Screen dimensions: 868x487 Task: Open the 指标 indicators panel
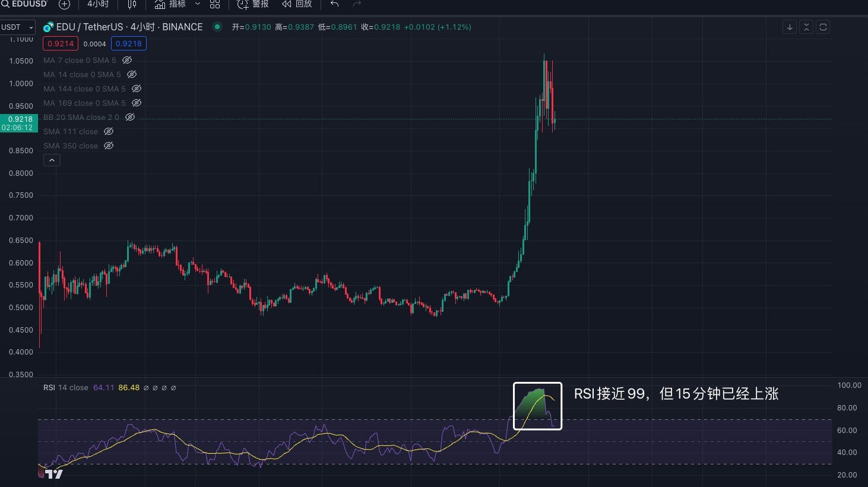pos(170,4)
